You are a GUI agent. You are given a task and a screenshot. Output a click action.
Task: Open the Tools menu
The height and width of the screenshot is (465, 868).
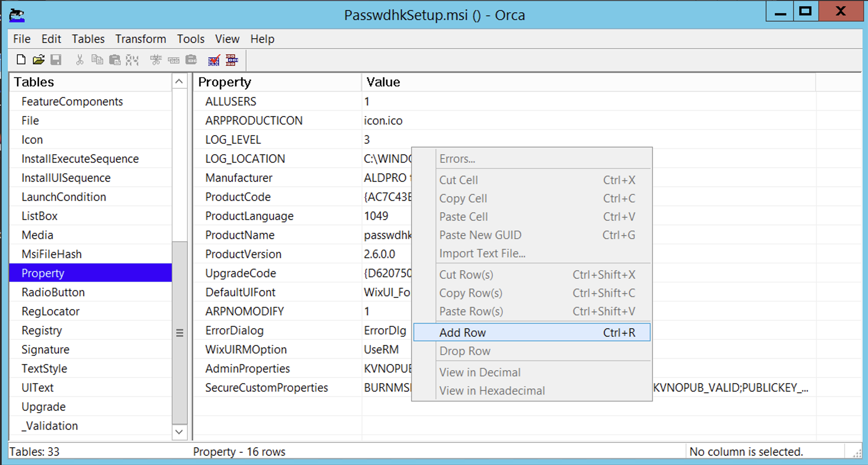tap(190, 39)
